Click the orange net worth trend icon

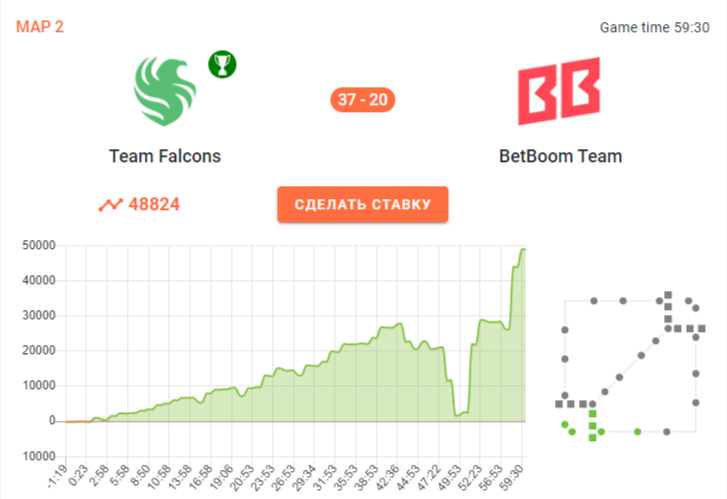coord(110,205)
